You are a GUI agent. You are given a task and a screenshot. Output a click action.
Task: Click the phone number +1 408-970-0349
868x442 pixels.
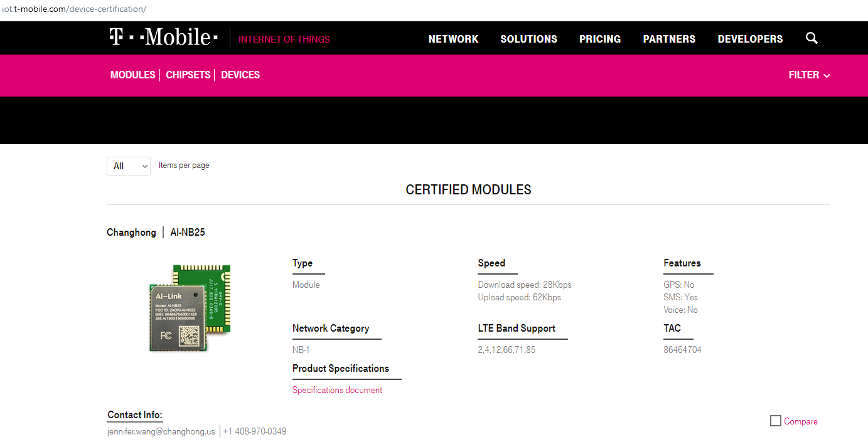255,431
